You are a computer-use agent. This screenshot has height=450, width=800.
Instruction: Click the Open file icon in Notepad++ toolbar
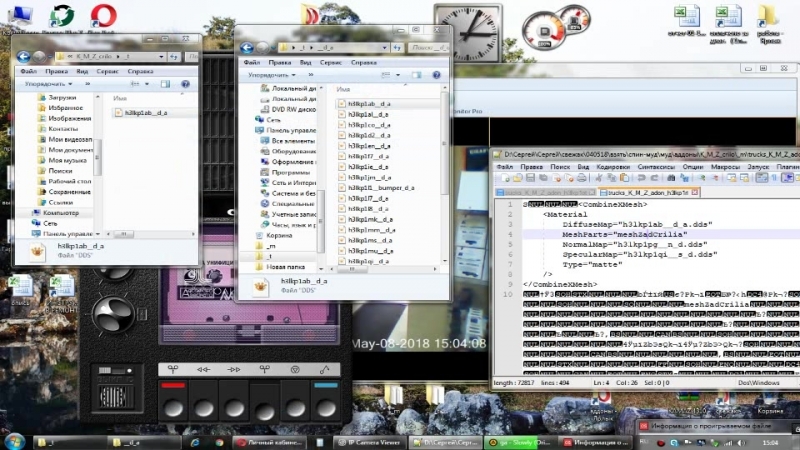point(517,178)
